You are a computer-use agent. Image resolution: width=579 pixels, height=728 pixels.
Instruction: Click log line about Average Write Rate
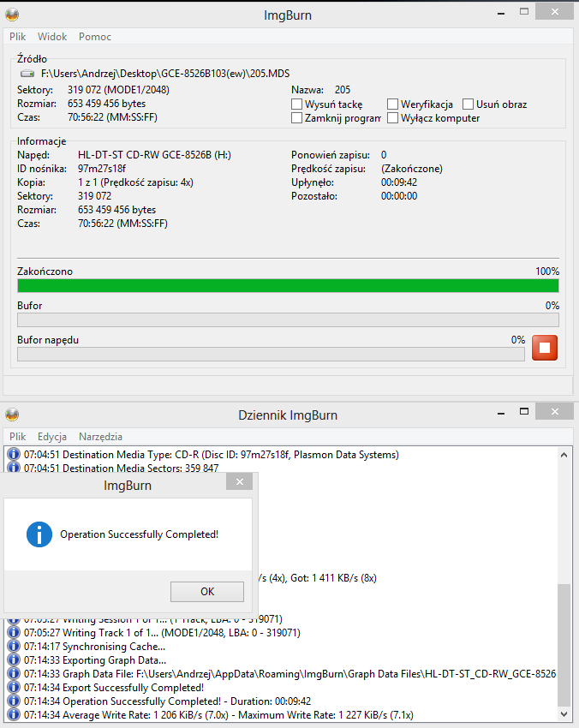(x=218, y=714)
